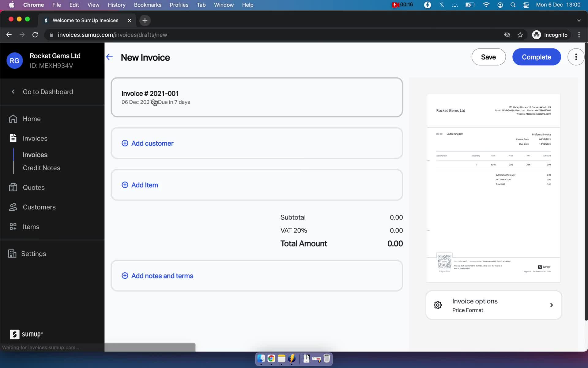Click the back arrow navigation icon
Image resolution: width=588 pixels, height=368 pixels.
coord(110,57)
